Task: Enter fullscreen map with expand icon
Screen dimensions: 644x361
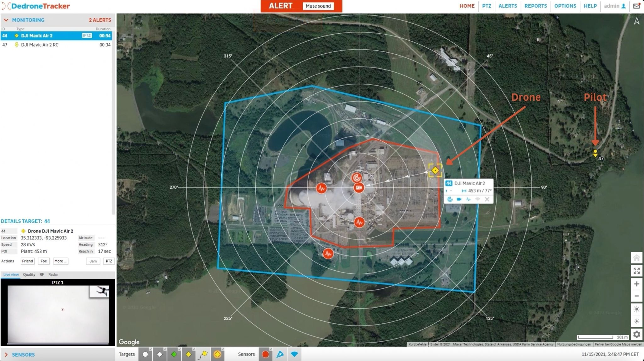Action: [x=636, y=271]
